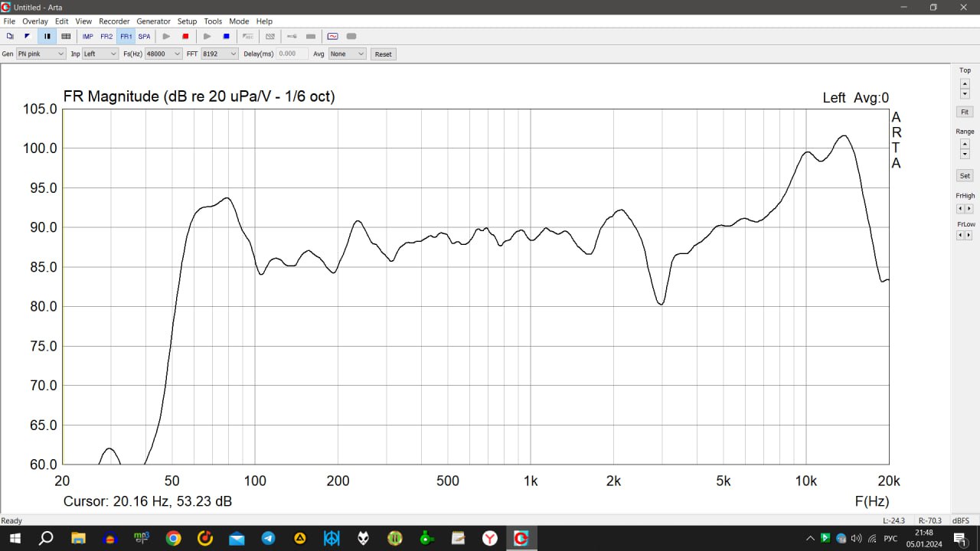Increase the Range with up arrow
Viewport: 980px width, 551px height.
[965, 144]
